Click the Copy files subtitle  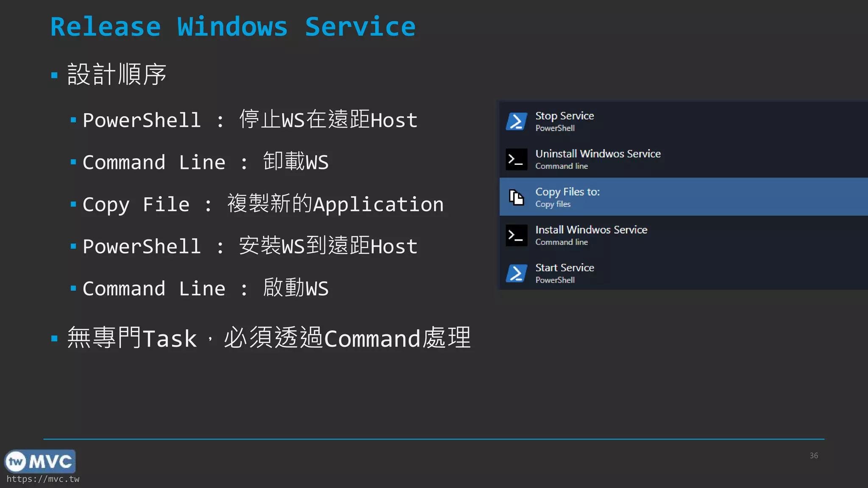553,204
